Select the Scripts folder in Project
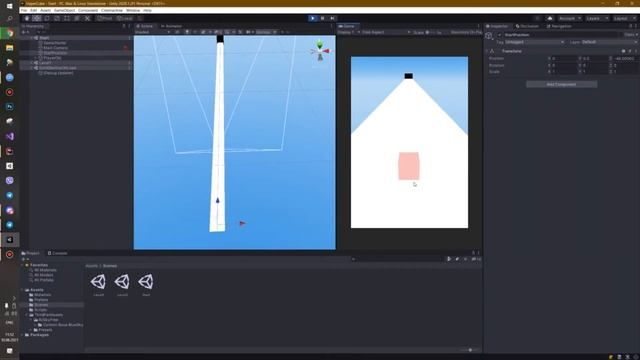This screenshot has width=640, height=360. [x=40, y=310]
